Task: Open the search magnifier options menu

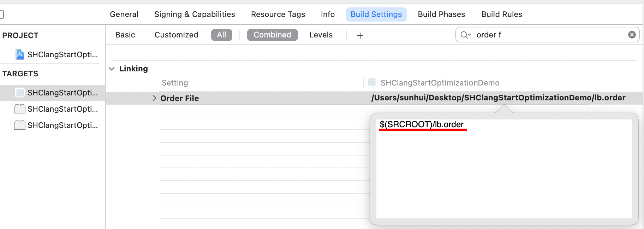Action: [466, 35]
